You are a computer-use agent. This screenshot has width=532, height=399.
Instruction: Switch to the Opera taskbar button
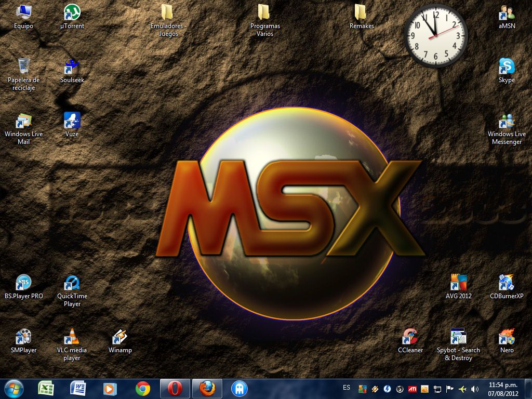click(175, 389)
